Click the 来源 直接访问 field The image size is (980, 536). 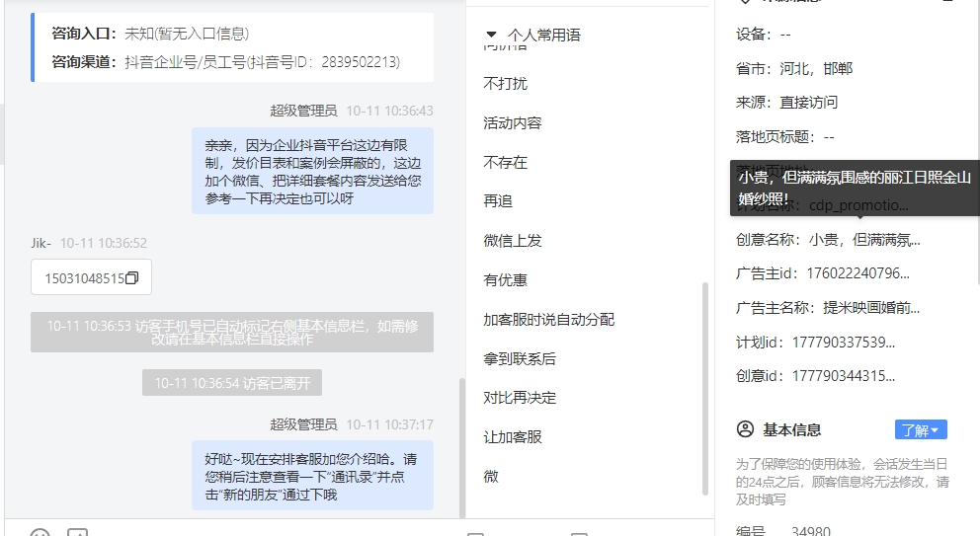pos(786,102)
